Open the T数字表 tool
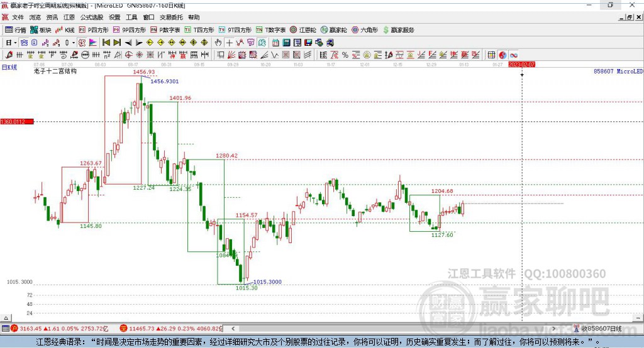Image resolution: width=644 pixels, height=348 pixels. [270, 30]
